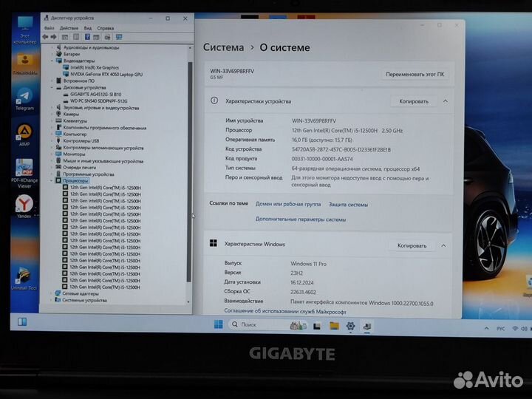Screen dimensions: 532x399
Task: Open Защита системы link
Action: 348,204
